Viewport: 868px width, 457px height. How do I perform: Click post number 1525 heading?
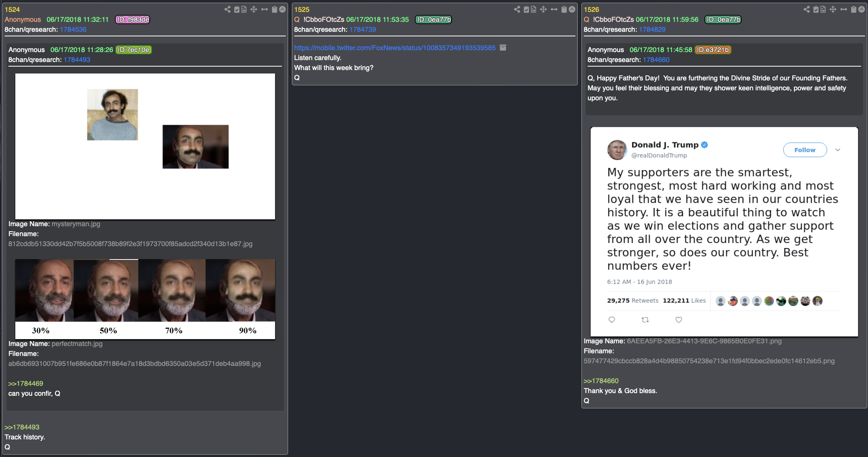pos(302,10)
